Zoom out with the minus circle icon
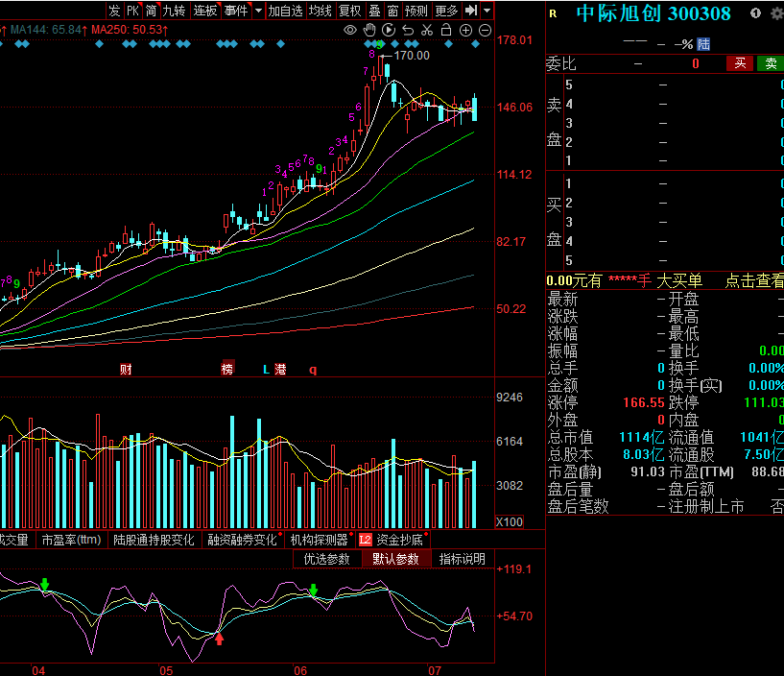The width and height of the screenshot is (784, 676). coord(484,31)
